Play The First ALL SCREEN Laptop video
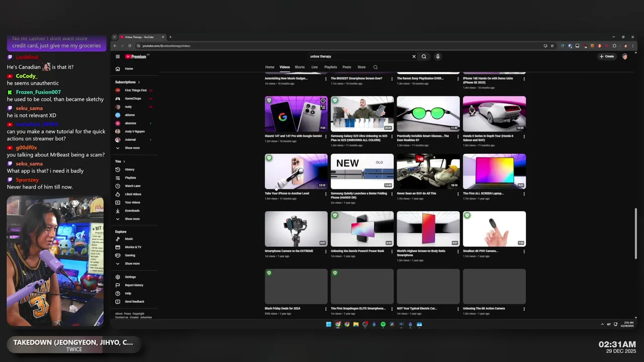 [495, 171]
